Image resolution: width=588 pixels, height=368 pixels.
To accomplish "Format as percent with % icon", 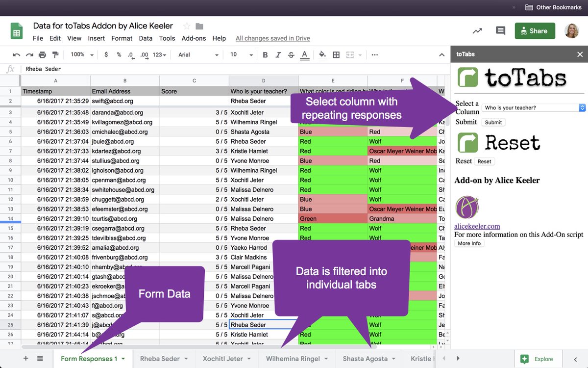I will pos(119,54).
